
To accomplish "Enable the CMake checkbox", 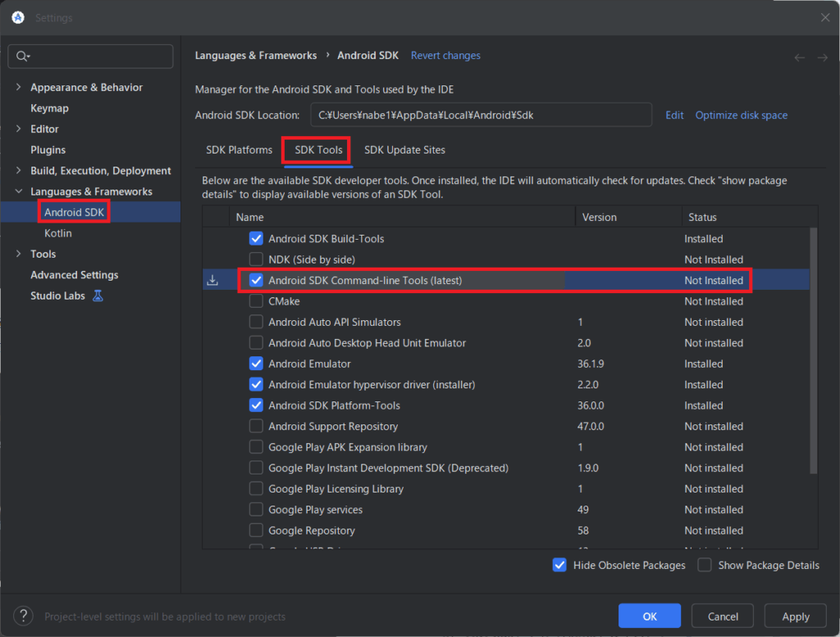I will pyautogui.click(x=256, y=301).
